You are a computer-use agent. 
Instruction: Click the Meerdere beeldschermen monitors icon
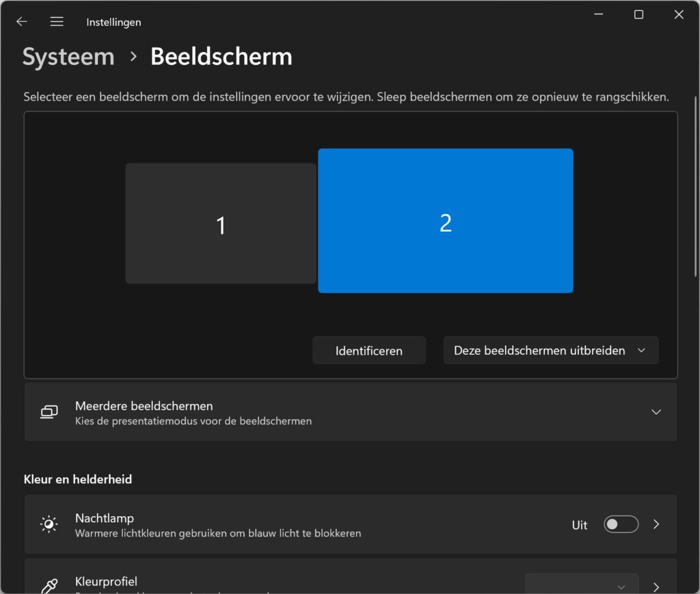(49, 411)
